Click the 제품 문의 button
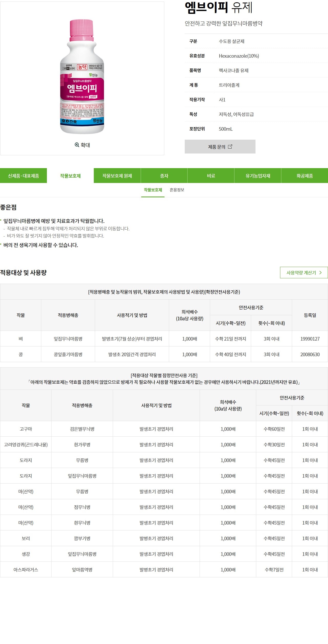 (x=220, y=147)
